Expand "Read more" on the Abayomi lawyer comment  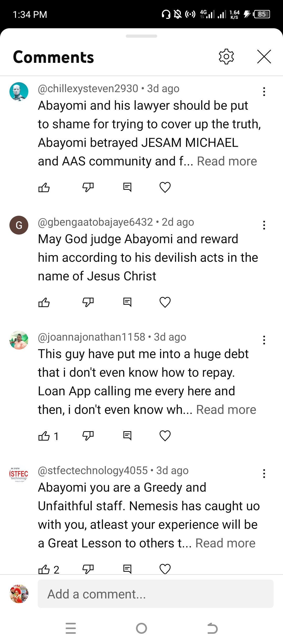227,161
